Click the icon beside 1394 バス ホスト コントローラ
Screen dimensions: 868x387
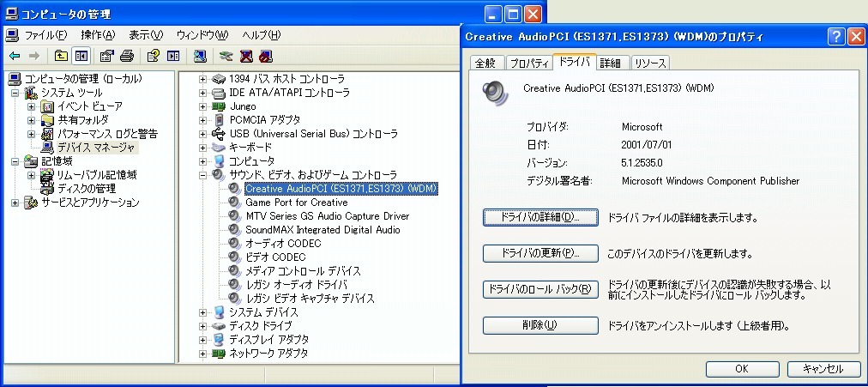(x=220, y=79)
